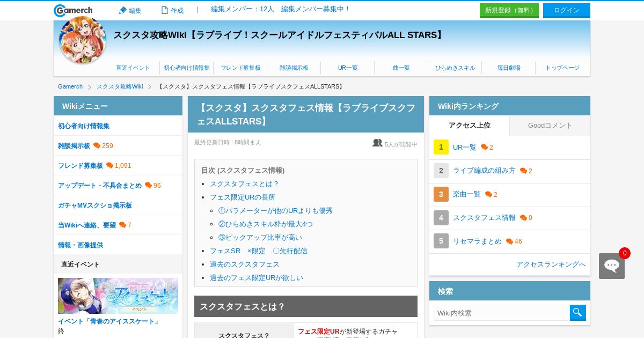The image size is (644, 338).
Task: Open ひらめきスキル nav menu item
Action: point(455,68)
